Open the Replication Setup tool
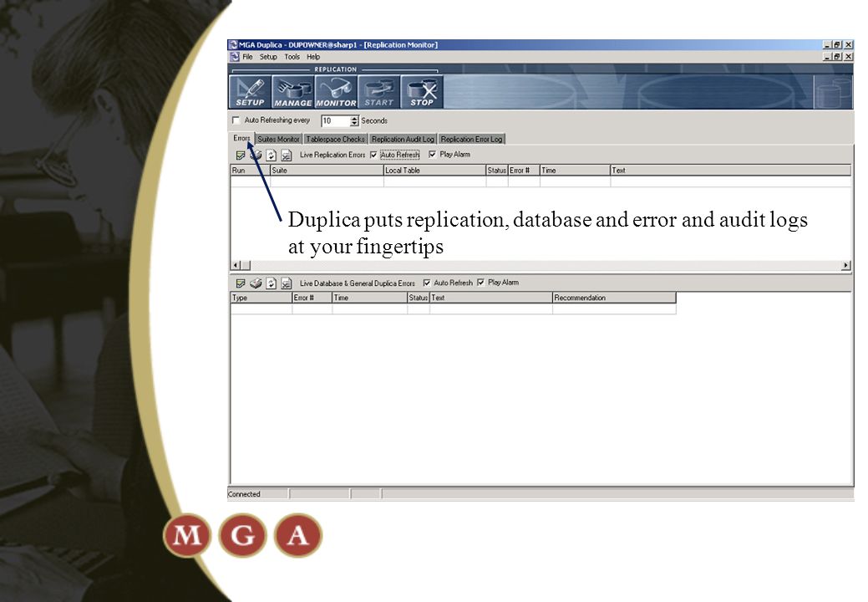This screenshot has width=868, height=602. coord(250,92)
